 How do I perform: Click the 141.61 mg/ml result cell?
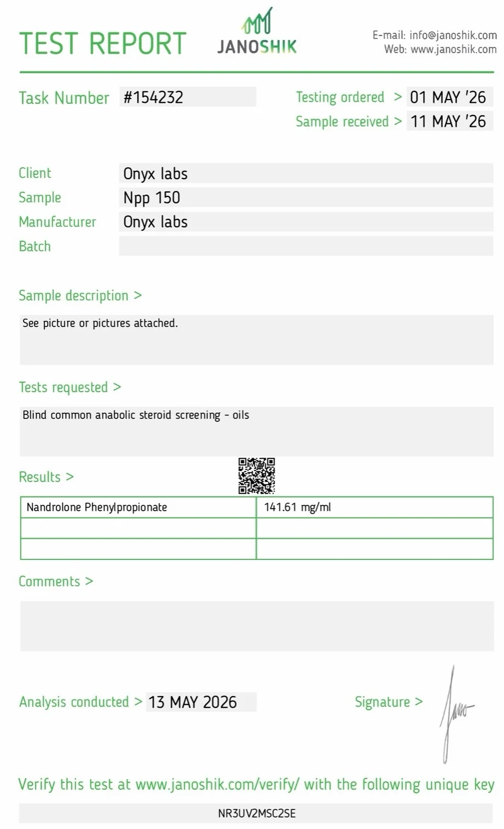tap(374, 507)
